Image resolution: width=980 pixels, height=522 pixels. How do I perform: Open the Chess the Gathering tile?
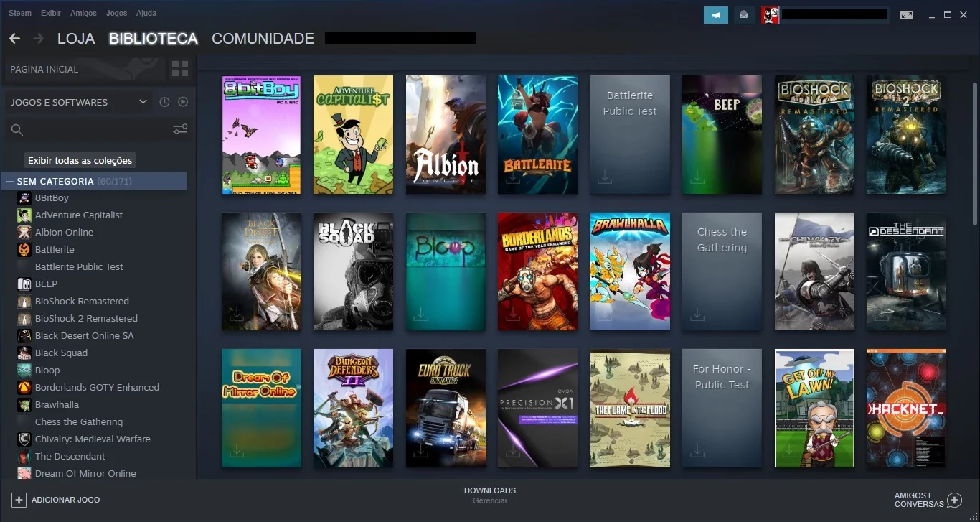coord(722,271)
